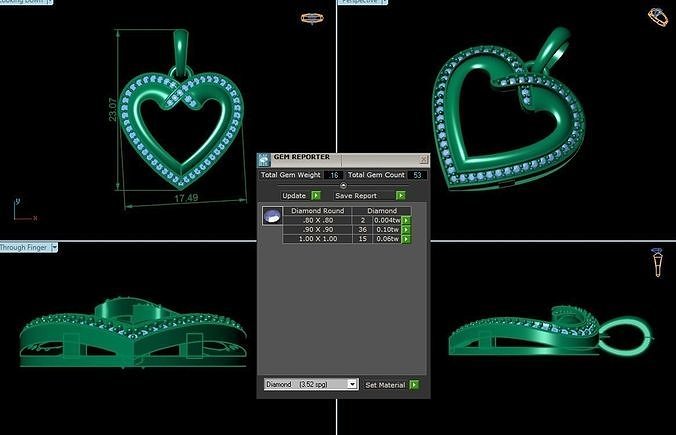This screenshot has width=676, height=435.
Task: Click the green Set Material arrow
Action: pos(414,384)
